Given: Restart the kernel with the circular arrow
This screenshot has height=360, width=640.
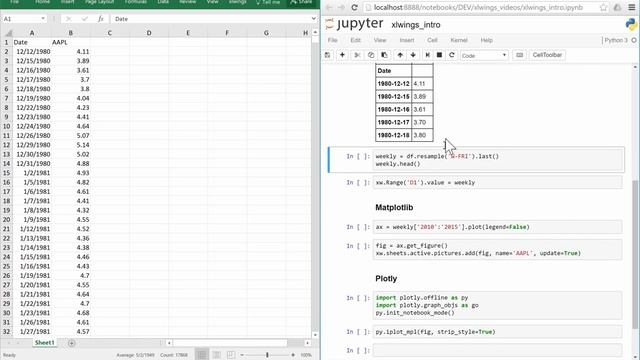Looking at the screenshot, I should tap(451, 55).
